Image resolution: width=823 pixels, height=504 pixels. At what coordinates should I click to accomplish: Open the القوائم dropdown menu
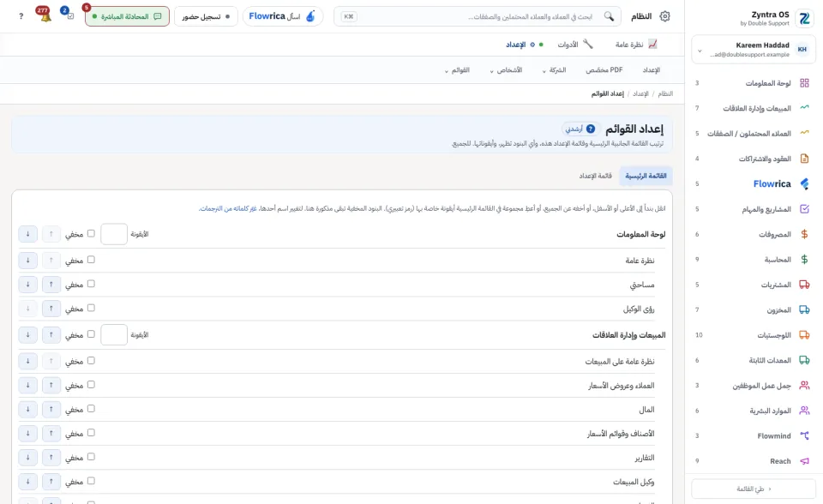(x=457, y=69)
